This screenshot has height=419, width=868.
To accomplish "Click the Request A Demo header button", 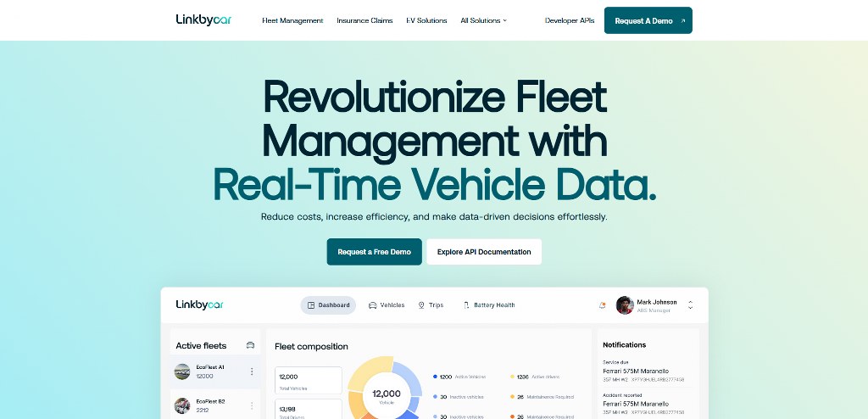I will (648, 20).
